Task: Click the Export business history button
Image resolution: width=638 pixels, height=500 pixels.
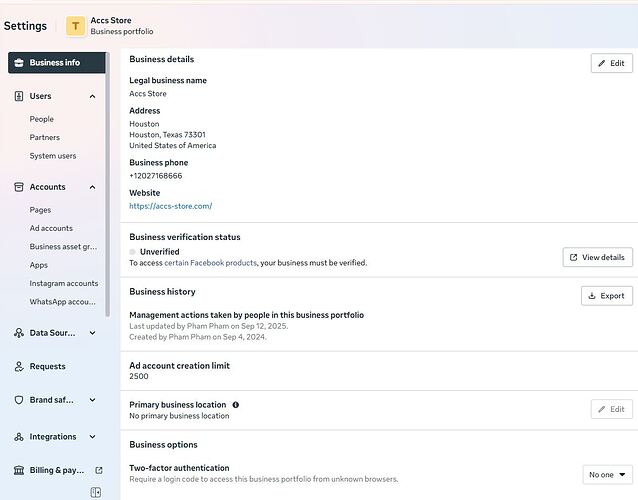Action: pyautogui.click(x=606, y=296)
